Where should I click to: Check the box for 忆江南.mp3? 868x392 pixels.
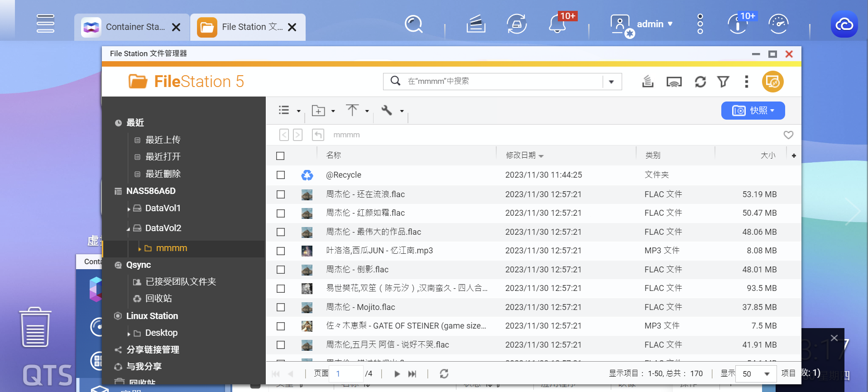coord(281,251)
